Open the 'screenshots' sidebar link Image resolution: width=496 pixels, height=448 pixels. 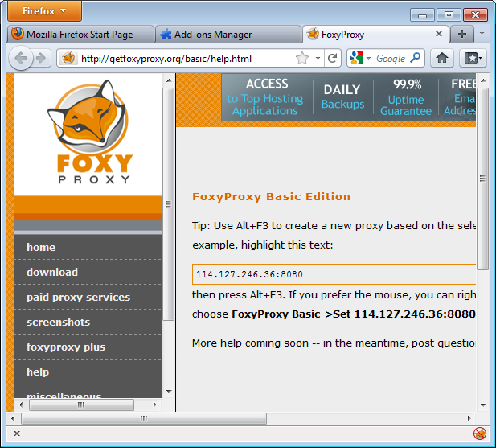(58, 322)
